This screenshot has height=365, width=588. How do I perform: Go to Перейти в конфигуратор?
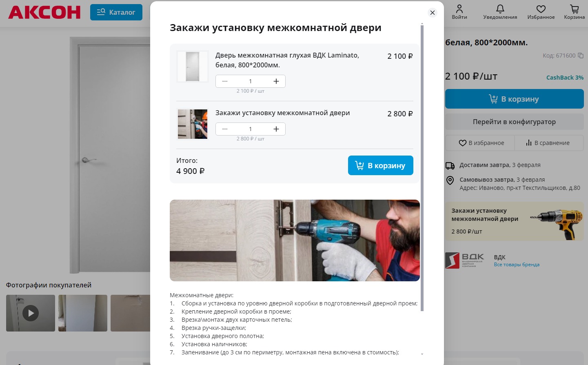[514, 122]
